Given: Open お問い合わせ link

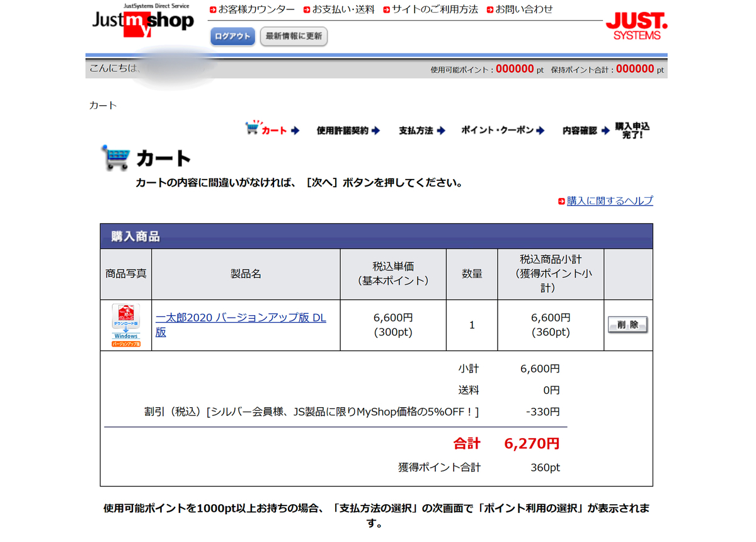Looking at the screenshot, I should pos(524,9).
